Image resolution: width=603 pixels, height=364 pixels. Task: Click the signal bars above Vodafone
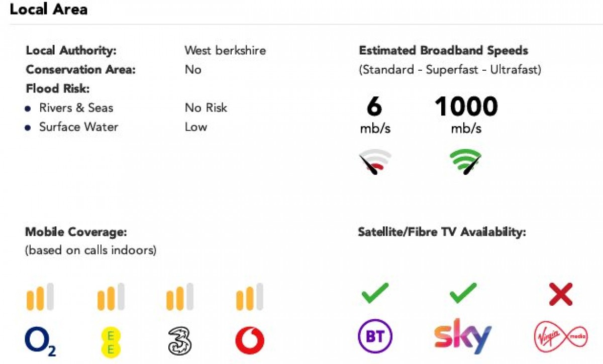pyautogui.click(x=249, y=297)
